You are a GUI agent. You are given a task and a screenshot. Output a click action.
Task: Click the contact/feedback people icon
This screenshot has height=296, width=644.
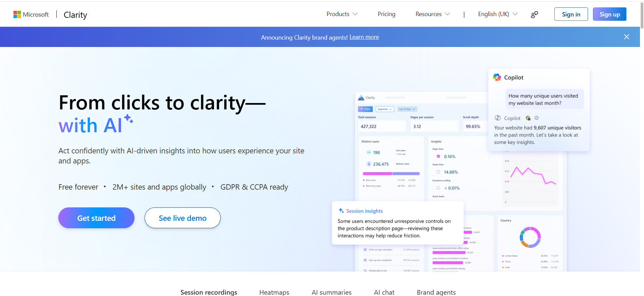click(x=535, y=14)
